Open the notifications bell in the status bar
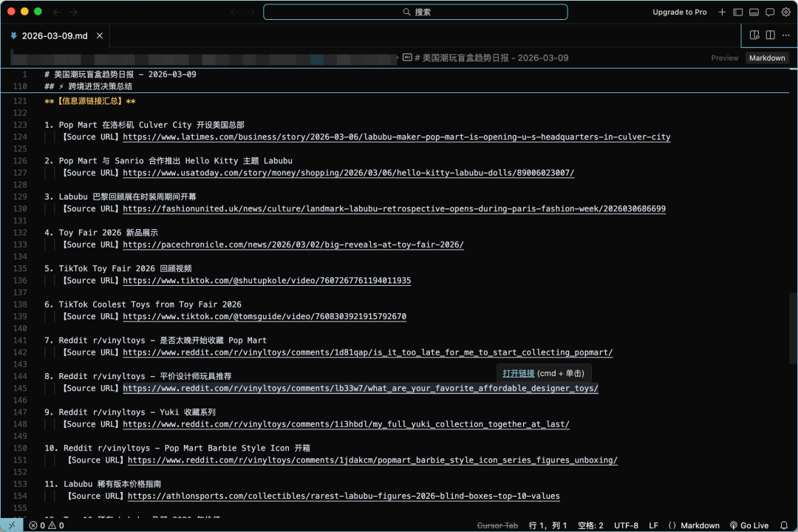The image size is (798, 532). (784, 525)
